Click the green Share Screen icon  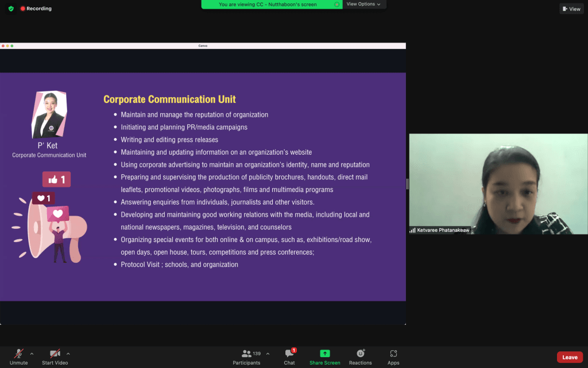coord(324,354)
